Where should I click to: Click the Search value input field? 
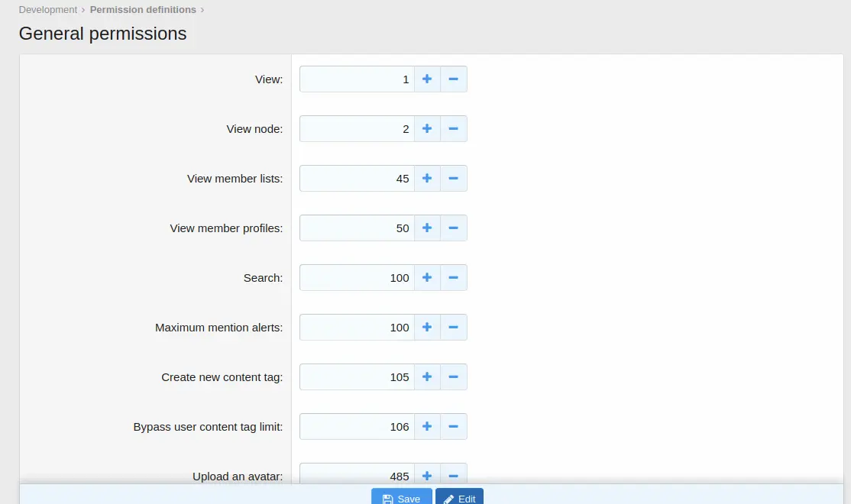click(x=357, y=278)
